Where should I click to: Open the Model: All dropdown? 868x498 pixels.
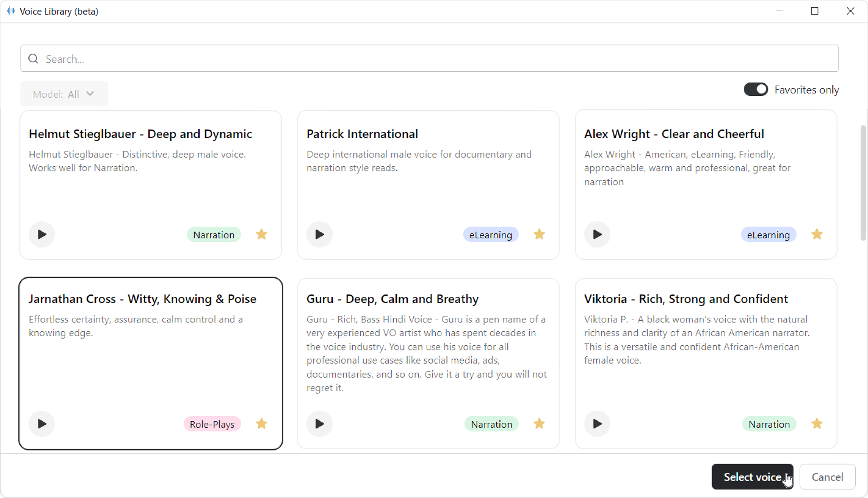coord(64,94)
